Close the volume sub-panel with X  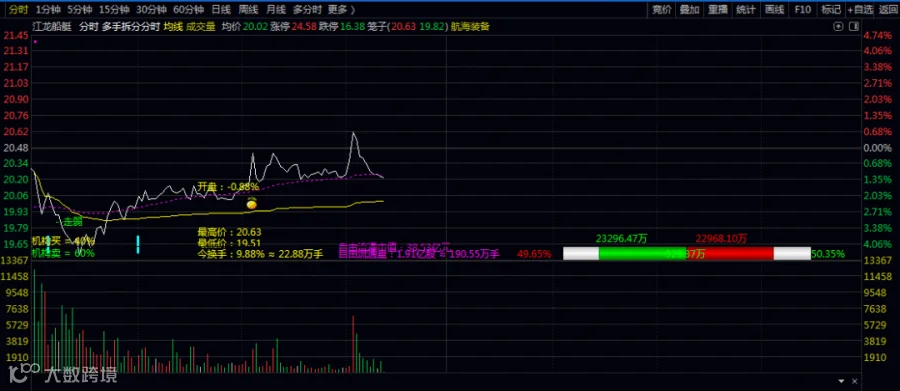[856, 381]
